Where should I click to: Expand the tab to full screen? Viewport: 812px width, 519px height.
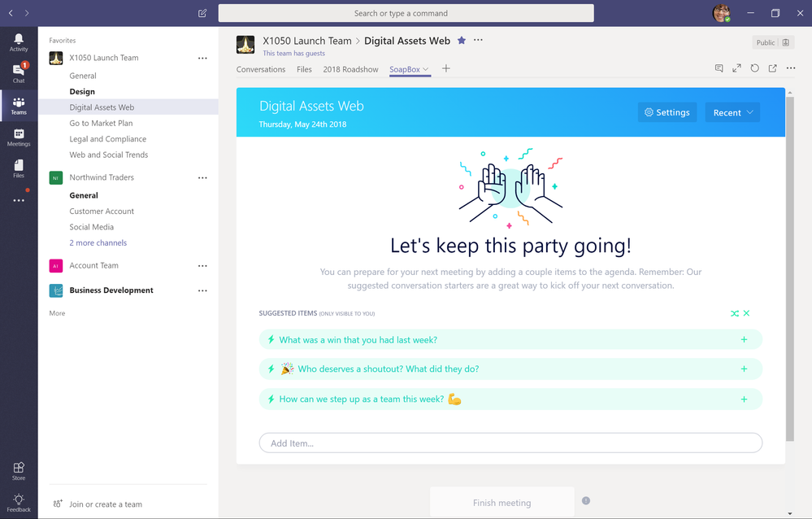pyautogui.click(x=736, y=68)
